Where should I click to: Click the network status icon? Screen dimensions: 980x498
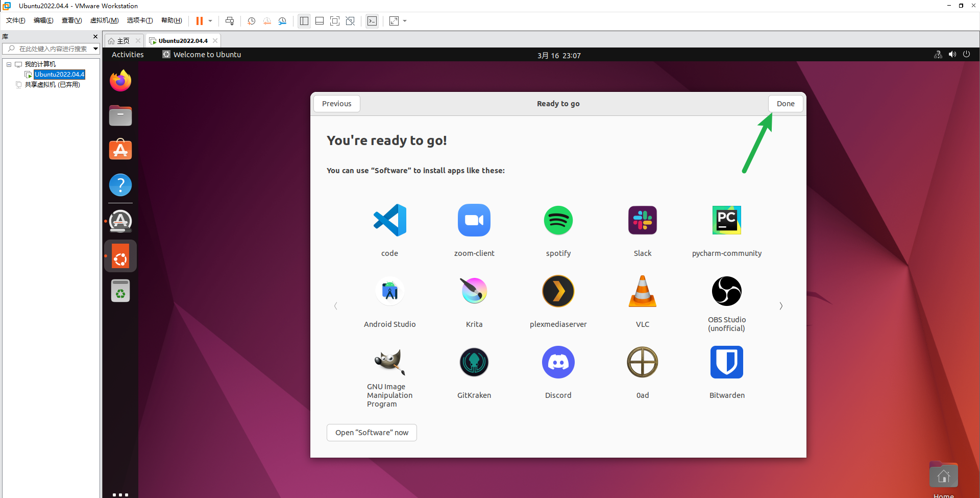(x=938, y=54)
